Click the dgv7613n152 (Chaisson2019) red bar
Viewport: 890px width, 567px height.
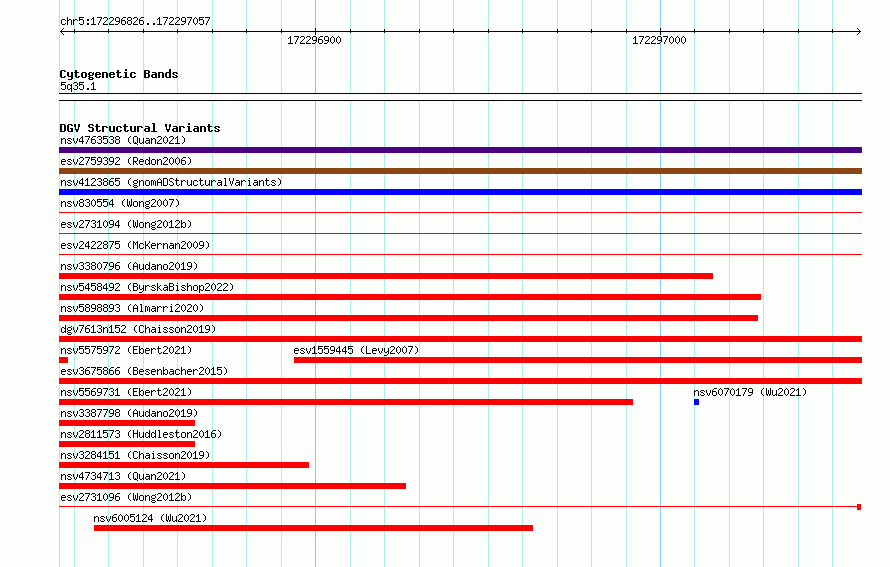pos(460,339)
